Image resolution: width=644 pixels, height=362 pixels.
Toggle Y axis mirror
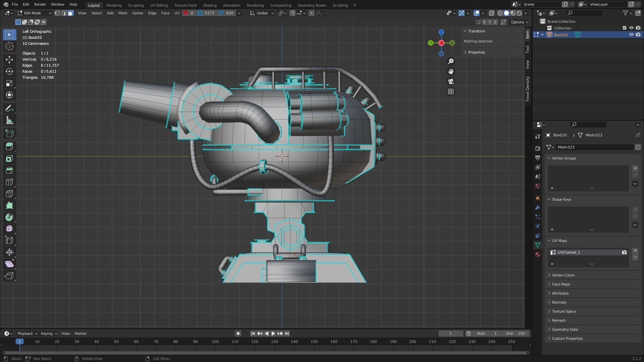point(490,22)
